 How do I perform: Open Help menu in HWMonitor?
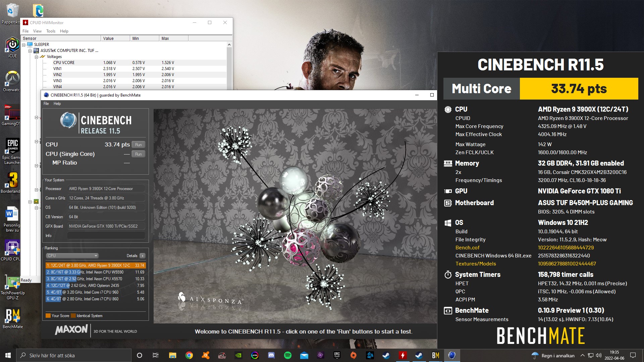click(64, 31)
